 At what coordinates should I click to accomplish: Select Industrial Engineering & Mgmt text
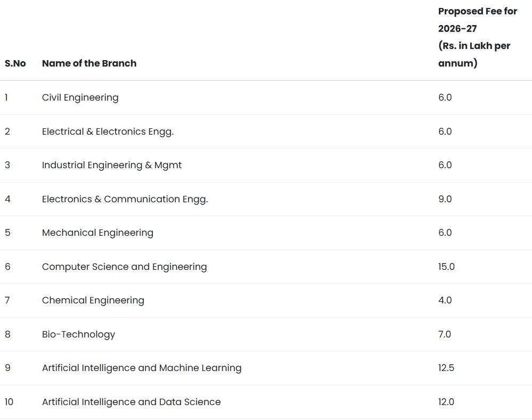click(x=112, y=165)
